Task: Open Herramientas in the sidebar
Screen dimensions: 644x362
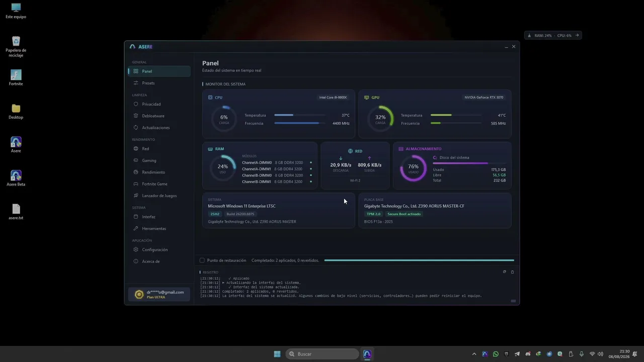Action: coord(159,228)
